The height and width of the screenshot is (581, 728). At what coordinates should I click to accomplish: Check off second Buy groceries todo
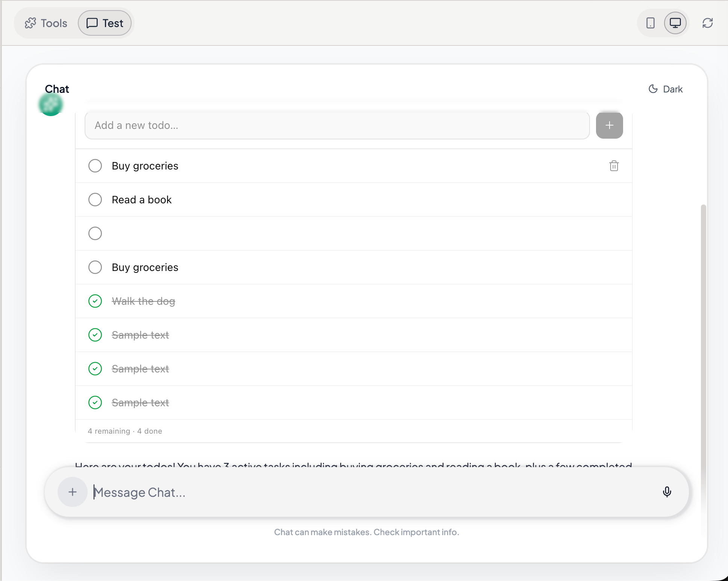(x=95, y=267)
